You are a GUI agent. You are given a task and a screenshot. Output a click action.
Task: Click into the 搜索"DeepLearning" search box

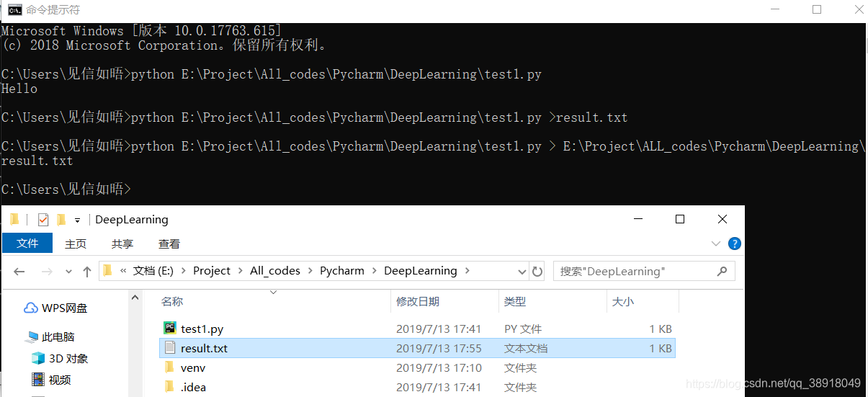[x=644, y=272]
